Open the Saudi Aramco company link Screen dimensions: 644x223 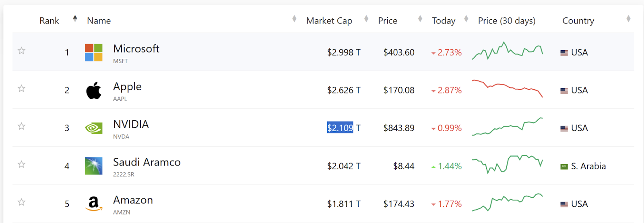pyautogui.click(x=147, y=162)
